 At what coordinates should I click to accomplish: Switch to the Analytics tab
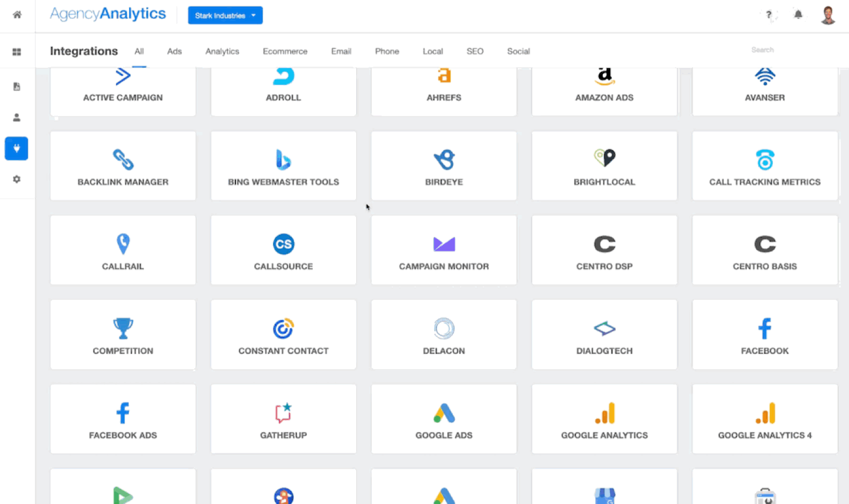pos(222,51)
